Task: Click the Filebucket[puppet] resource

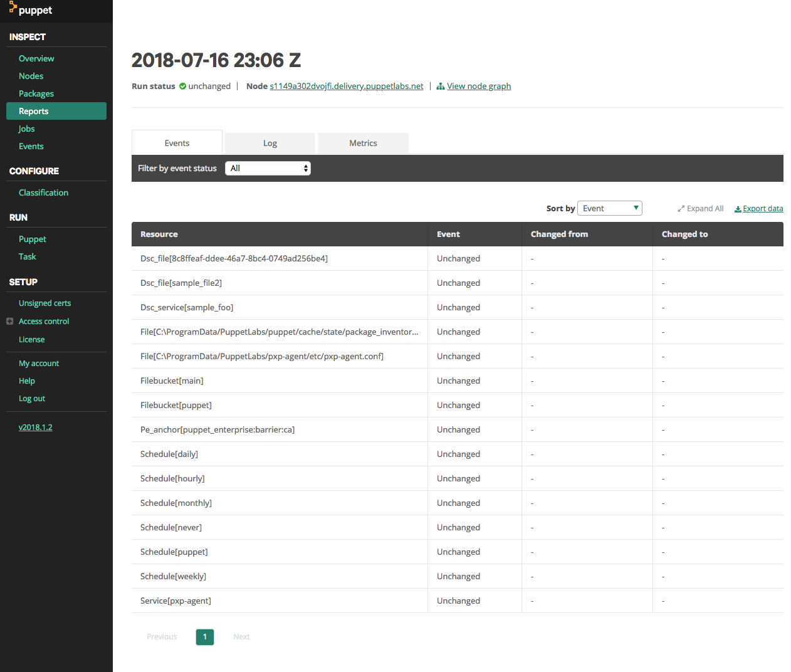Action: point(176,405)
